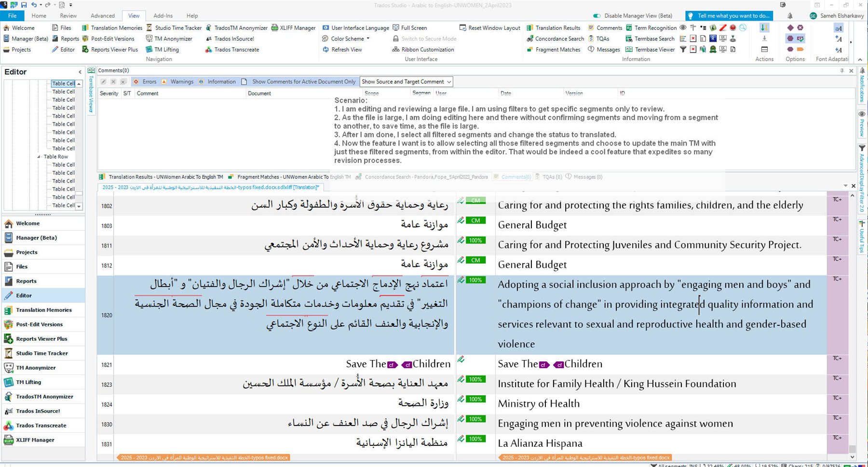This screenshot has width=868, height=467.
Task: Toggle Disable Manager View (Beta) switch
Action: pyautogui.click(x=597, y=16)
